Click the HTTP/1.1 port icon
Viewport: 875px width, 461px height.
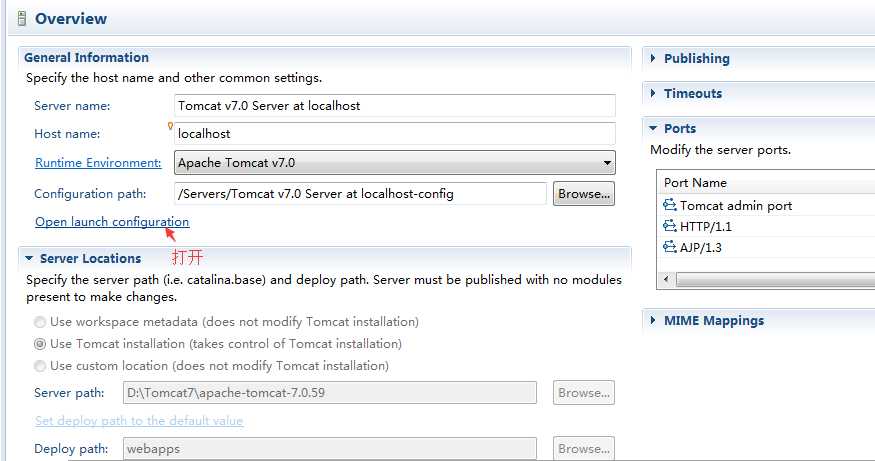coord(670,226)
